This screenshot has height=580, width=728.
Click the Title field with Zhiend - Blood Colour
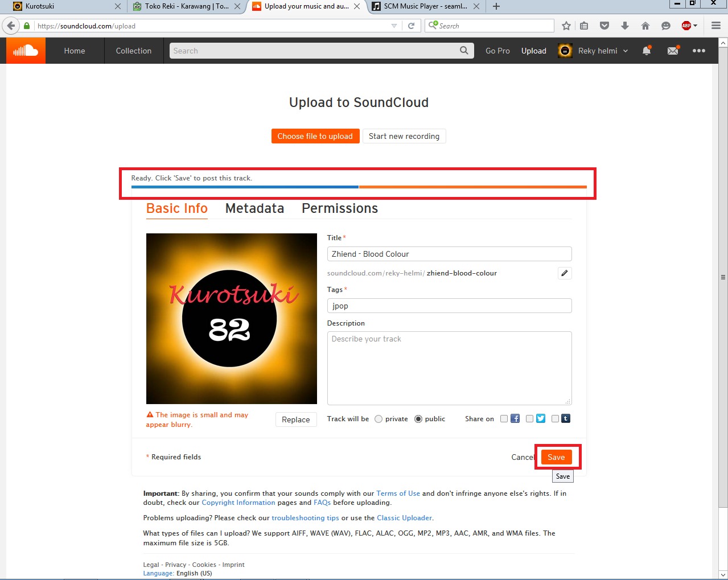[x=449, y=254]
